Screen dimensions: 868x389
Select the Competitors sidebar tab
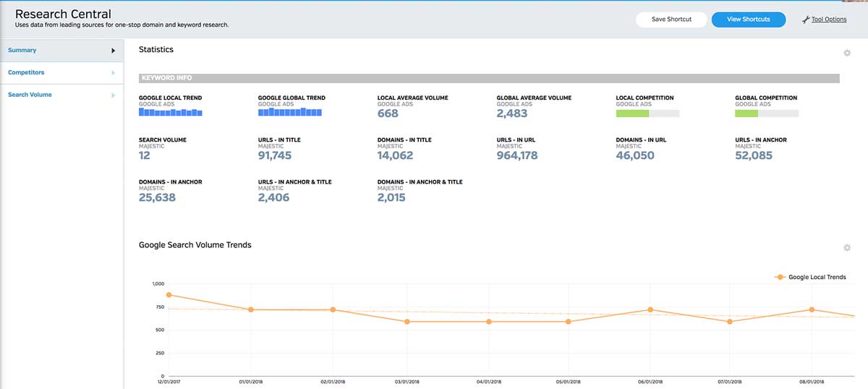click(x=61, y=73)
